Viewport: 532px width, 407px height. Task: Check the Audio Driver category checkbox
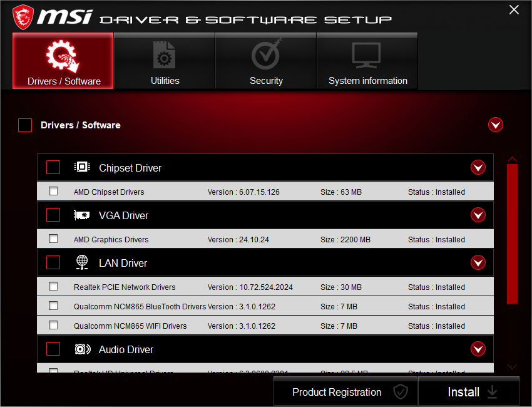53,349
